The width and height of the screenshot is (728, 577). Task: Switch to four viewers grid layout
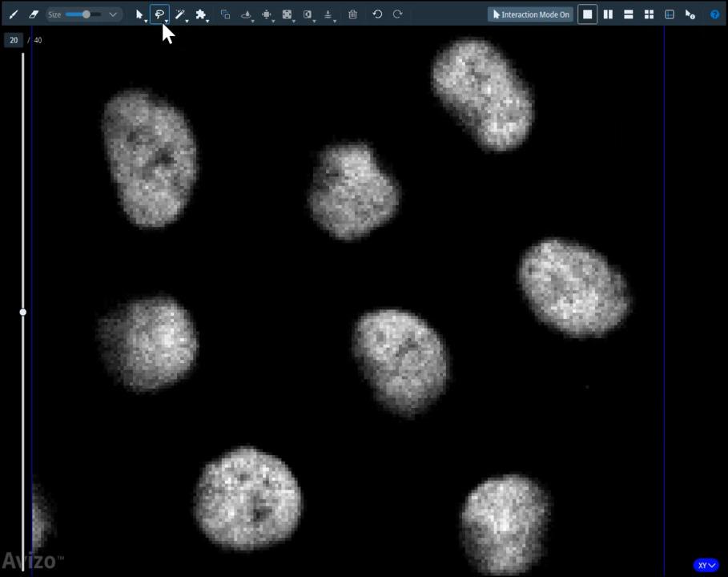[649, 14]
